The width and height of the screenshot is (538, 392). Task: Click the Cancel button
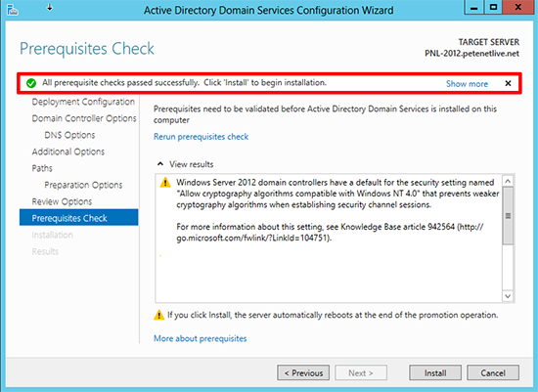click(x=493, y=372)
